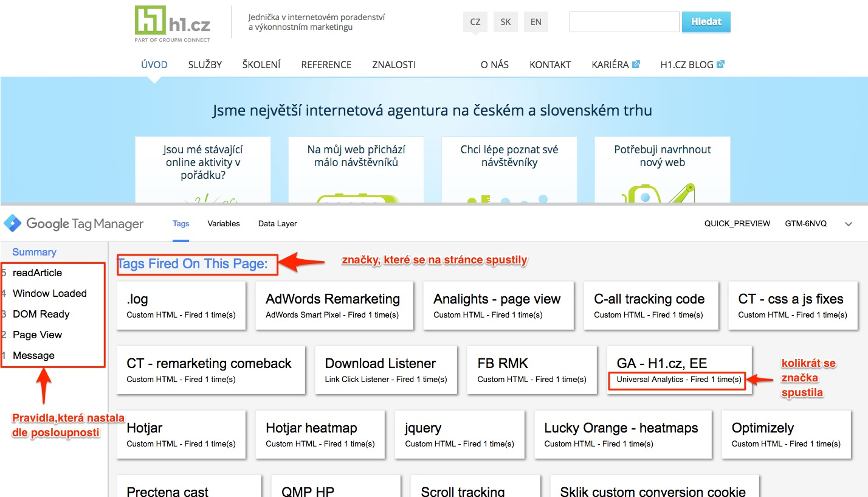Open the QMP HP tag card
Screen dimensions: 868x497
[336, 486]
